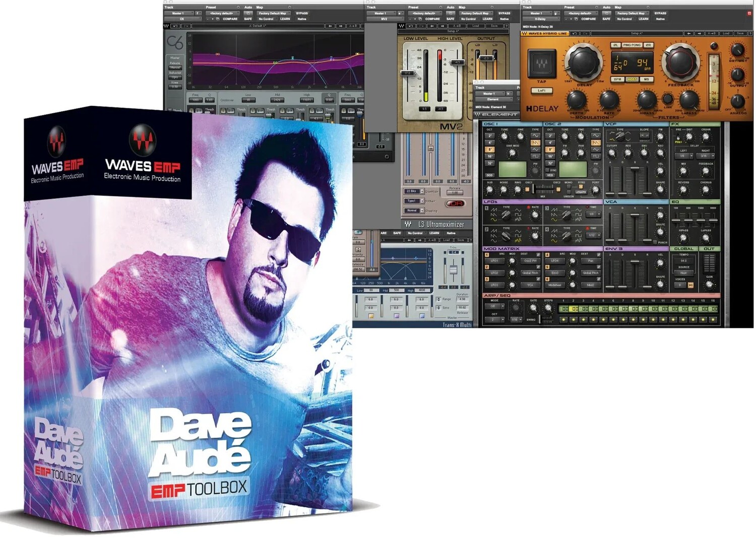Open the help question mark in H-Delay toolbar

pyautogui.click(x=750, y=33)
